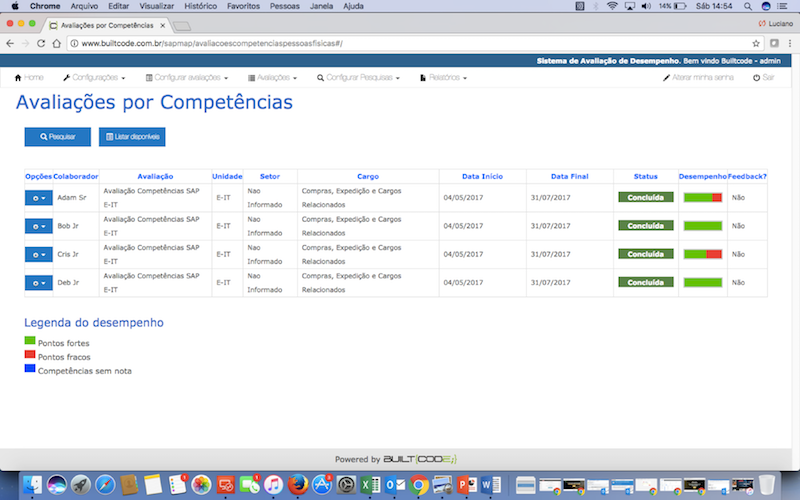Bookmark this page with the star
Viewport: 800px width, 500px height.
[x=756, y=43]
